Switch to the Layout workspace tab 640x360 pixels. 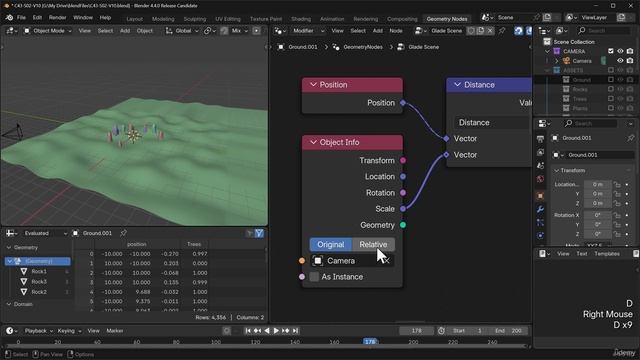(x=134, y=19)
